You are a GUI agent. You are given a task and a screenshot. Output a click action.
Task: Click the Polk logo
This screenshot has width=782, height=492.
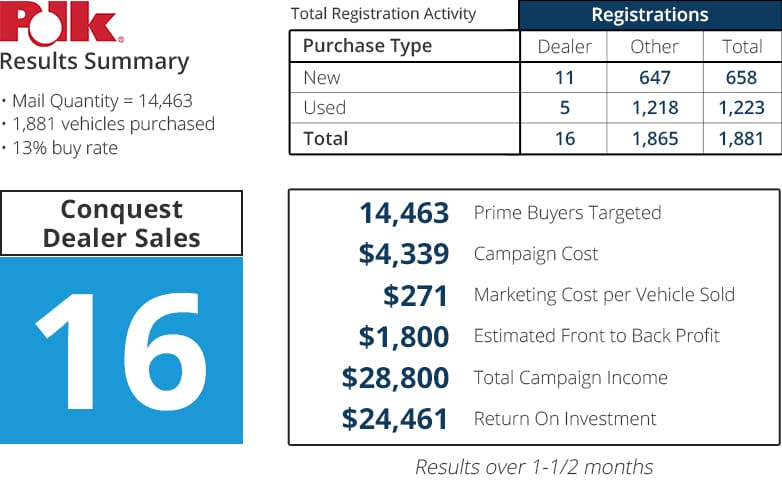61,23
